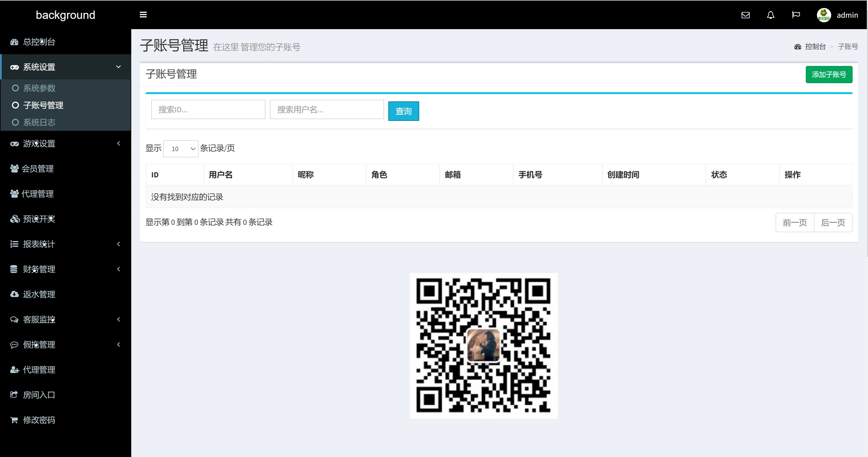Focus the 搜索ID search field
Image resolution: width=868 pixels, height=457 pixels.
click(208, 110)
